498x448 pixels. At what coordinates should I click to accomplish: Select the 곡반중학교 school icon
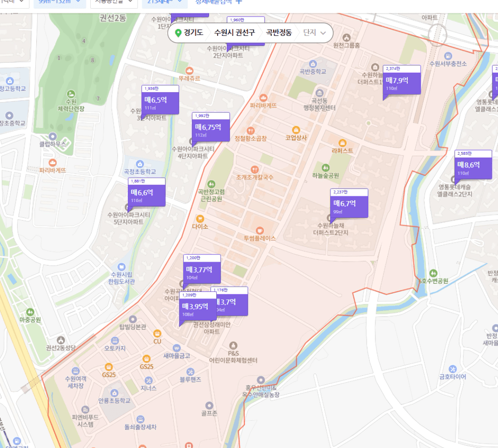pyautogui.click(x=313, y=64)
